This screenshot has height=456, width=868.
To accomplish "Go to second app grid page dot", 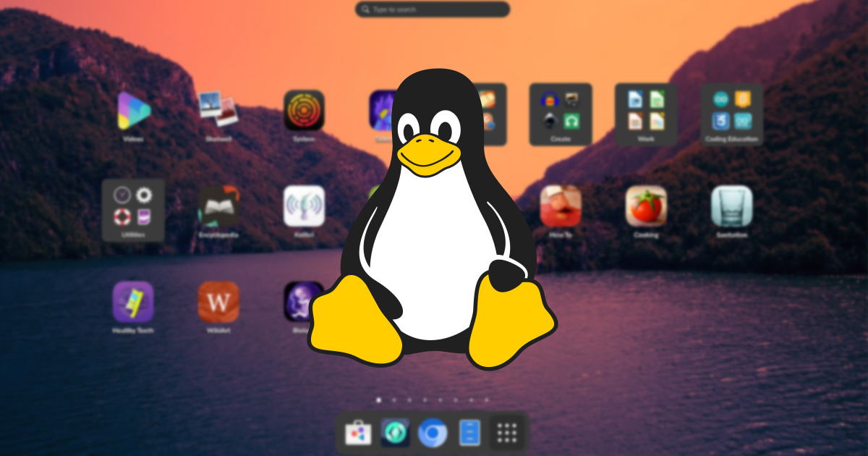I will pyautogui.click(x=393, y=400).
